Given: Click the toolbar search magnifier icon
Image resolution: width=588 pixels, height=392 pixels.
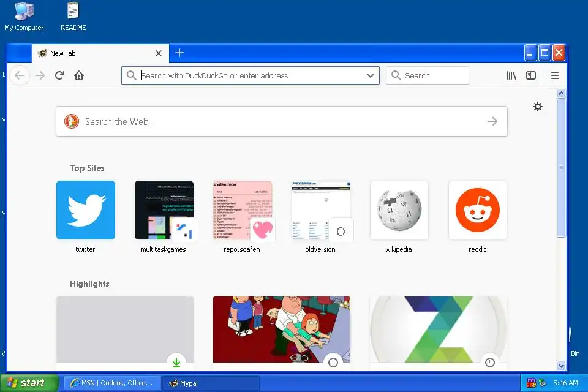Looking at the screenshot, I should (396, 75).
